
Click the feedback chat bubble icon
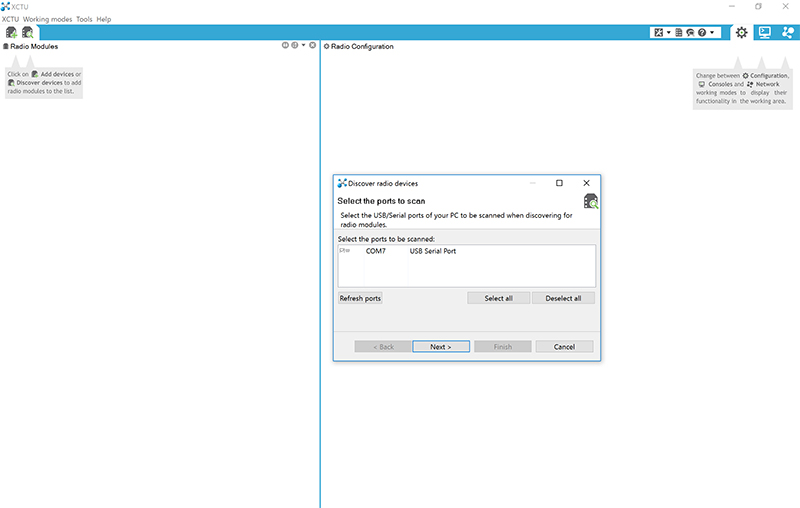coord(690,33)
